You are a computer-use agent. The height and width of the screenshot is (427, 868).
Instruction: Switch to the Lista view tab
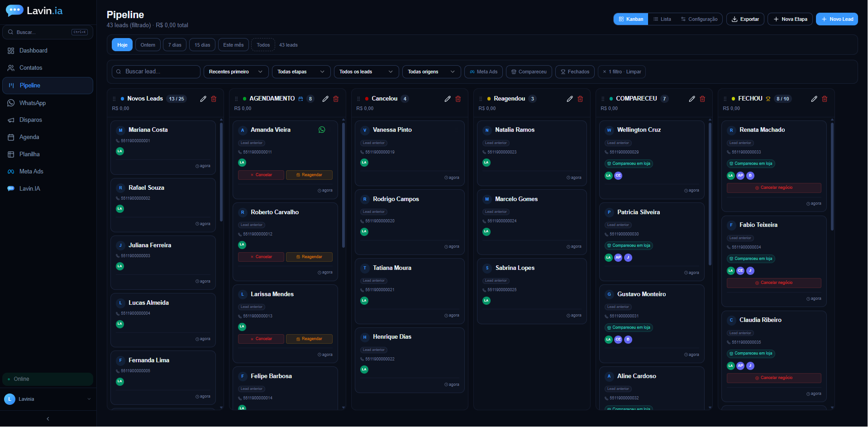coord(662,19)
